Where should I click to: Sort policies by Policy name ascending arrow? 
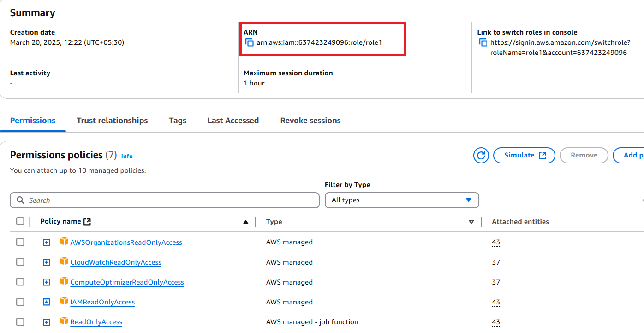(246, 222)
